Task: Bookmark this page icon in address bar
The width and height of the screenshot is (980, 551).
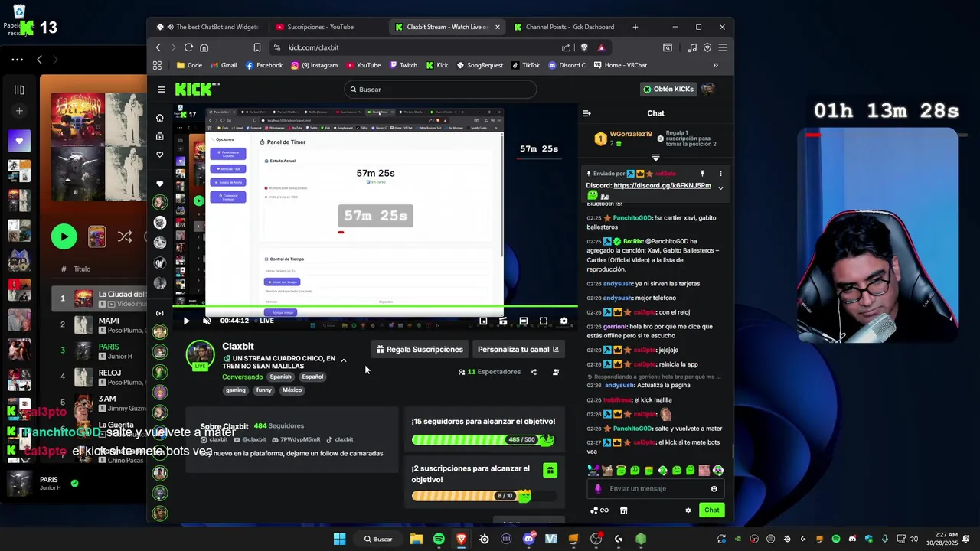Action: (x=257, y=47)
